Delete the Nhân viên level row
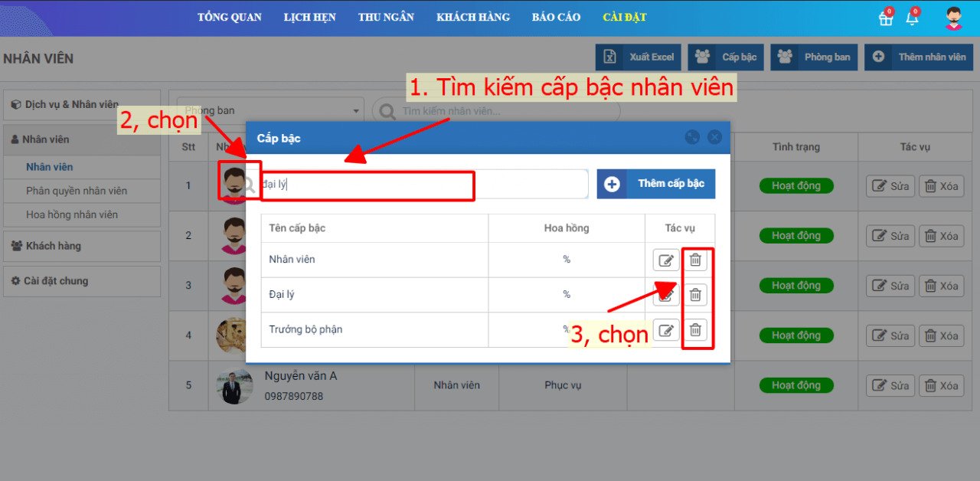This screenshot has height=481, width=980. (695, 260)
